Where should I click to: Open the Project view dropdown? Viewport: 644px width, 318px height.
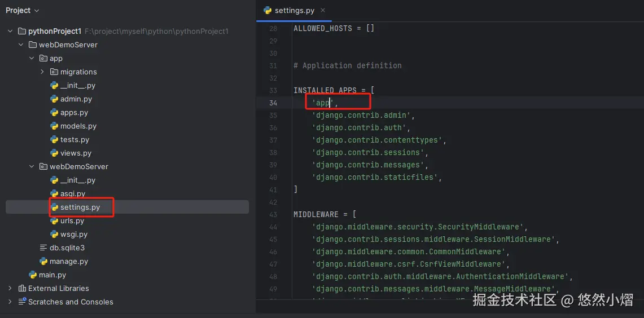click(23, 11)
